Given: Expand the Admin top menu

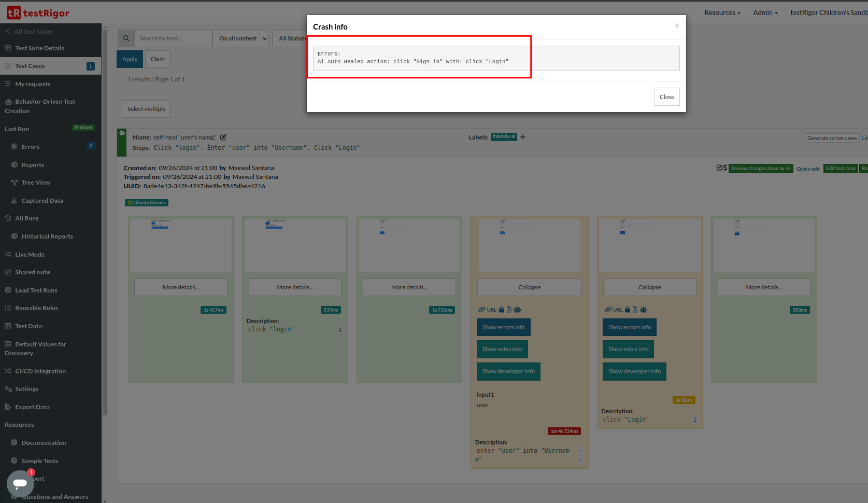Looking at the screenshot, I should tap(765, 13).
